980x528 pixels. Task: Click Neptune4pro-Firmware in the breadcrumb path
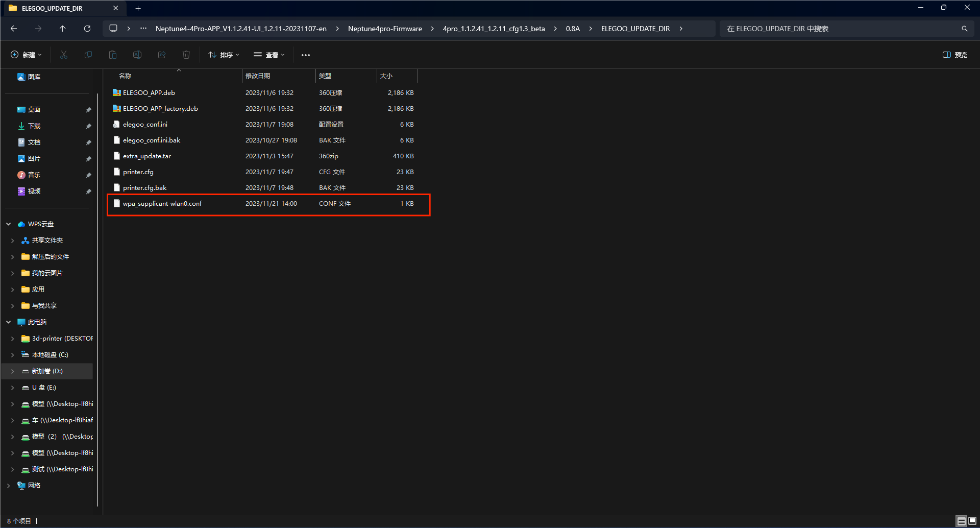385,29
